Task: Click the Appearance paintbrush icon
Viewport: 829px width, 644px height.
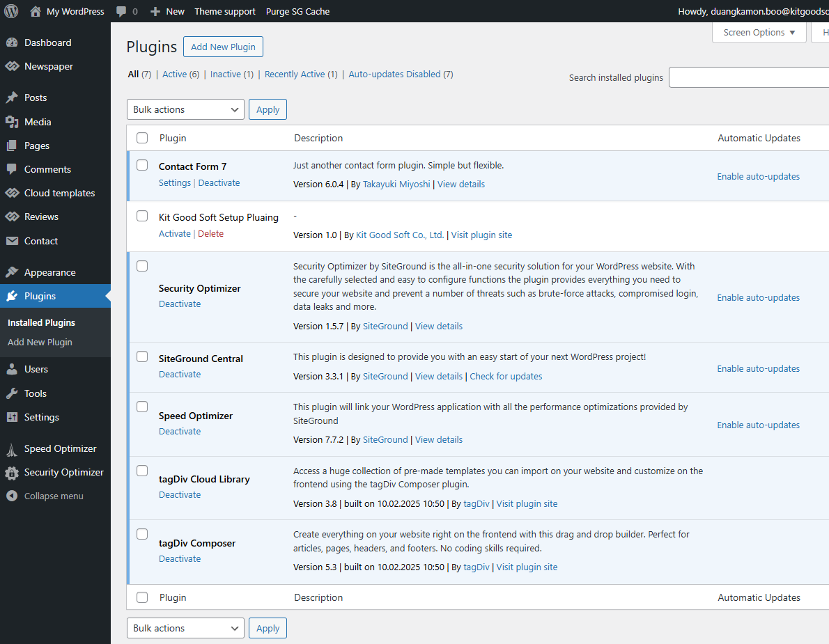Action: tap(12, 273)
